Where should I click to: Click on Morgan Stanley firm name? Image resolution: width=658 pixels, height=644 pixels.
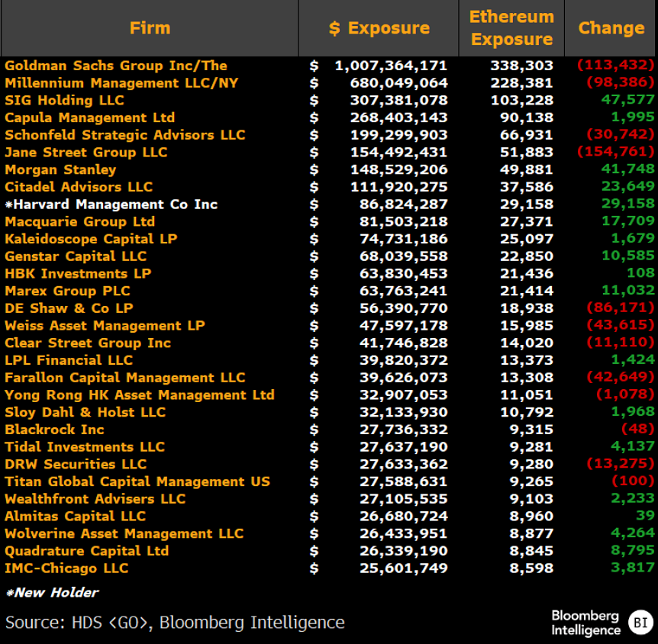click(x=60, y=169)
